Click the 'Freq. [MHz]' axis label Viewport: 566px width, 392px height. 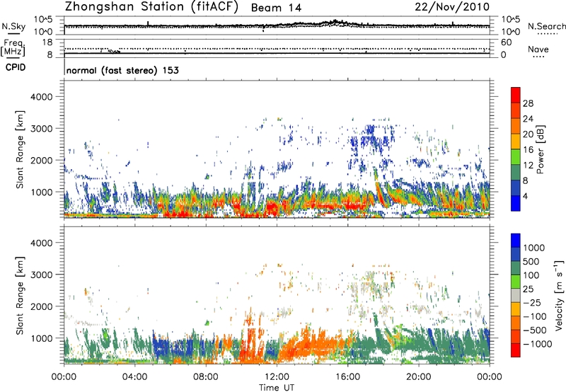pyautogui.click(x=13, y=47)
